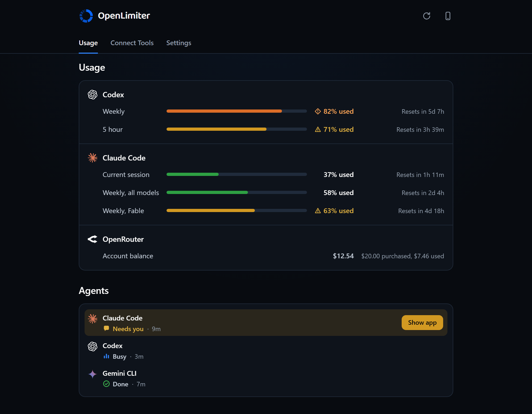
Task: Click the Busy bars status icon
Action: pyautogui.click(x=106, y=356)
